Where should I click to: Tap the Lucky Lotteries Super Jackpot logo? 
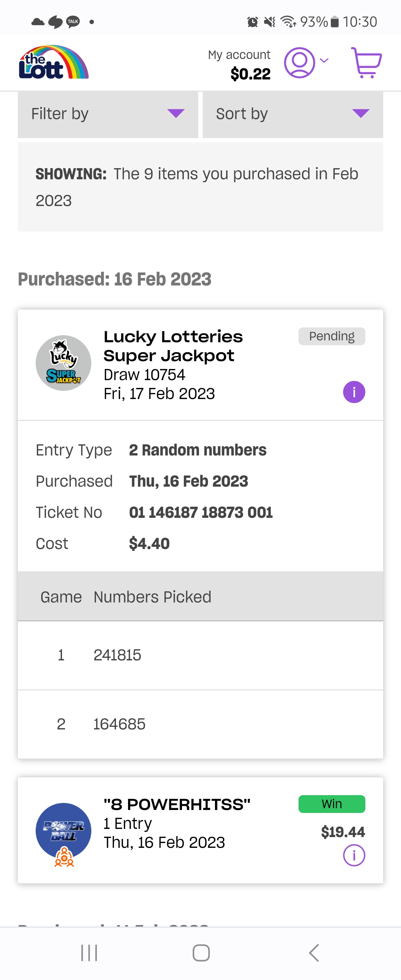click(63, 363)
